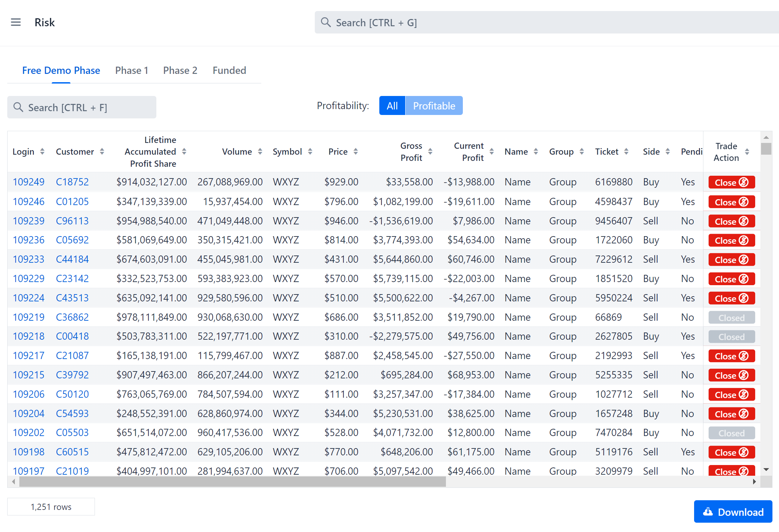Click the horizontal table scrollbar thumb
Viewport: 779px width, 532px height.
(x=232, y=482)
